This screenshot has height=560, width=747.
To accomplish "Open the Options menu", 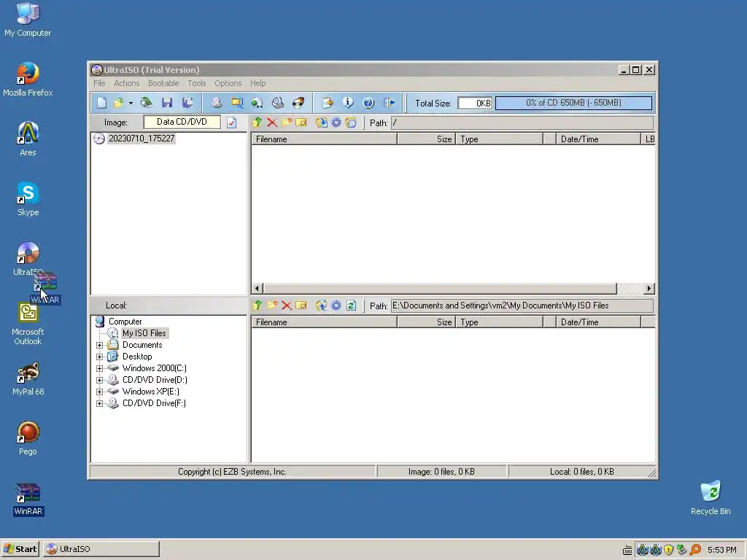I will (228, 83).
